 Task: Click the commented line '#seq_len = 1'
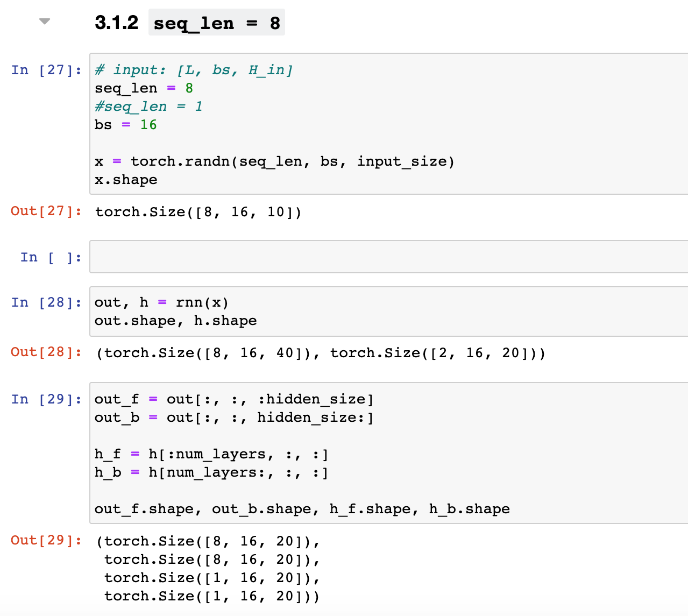coord(149,107)
